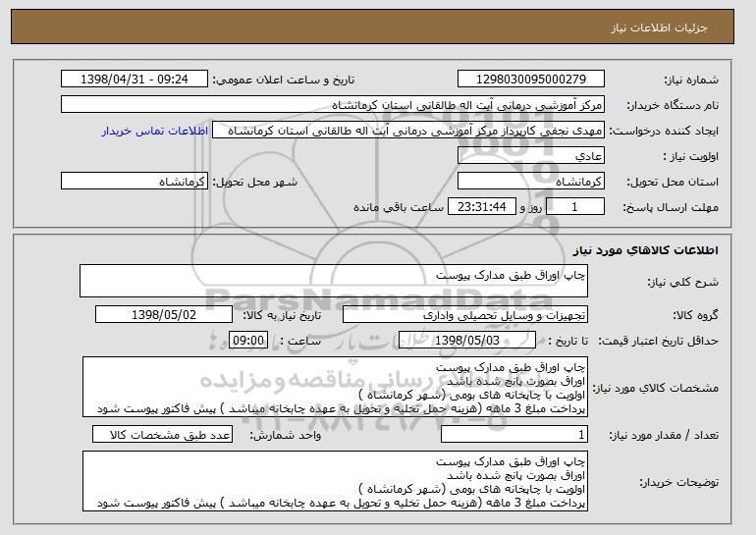Click the شماره نیاز field 1298030095000279
Image resolution: width=756 pixels, height=535 pixels.
click(531, 80)
